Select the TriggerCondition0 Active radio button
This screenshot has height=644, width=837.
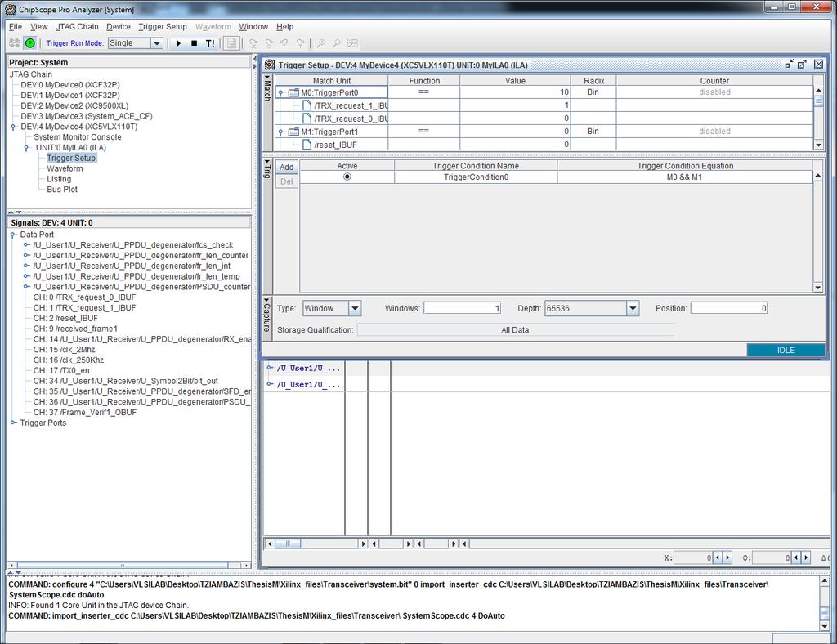point(347,177)
